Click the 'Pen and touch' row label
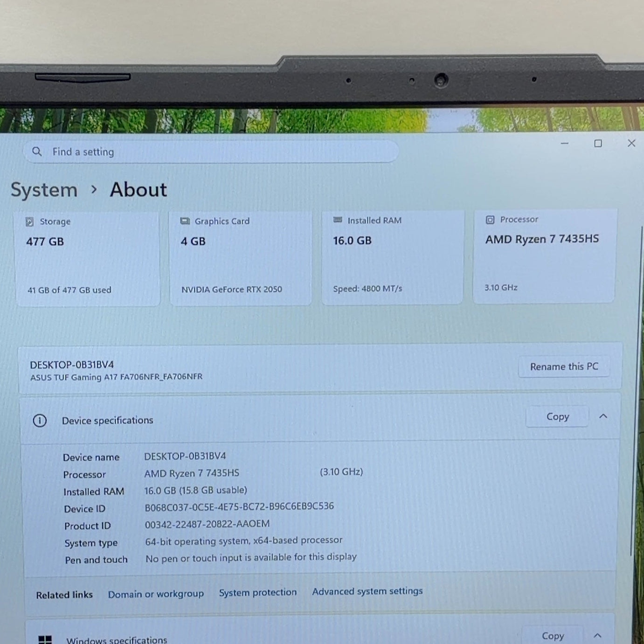Screen dimensions: 644x644 (x=96, y=560)
